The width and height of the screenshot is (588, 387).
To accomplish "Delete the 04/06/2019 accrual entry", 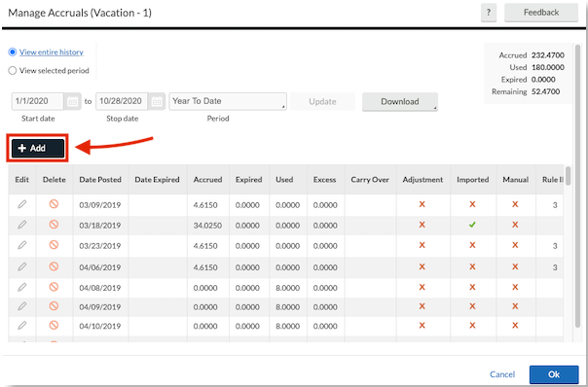I will tap(54, 266).
